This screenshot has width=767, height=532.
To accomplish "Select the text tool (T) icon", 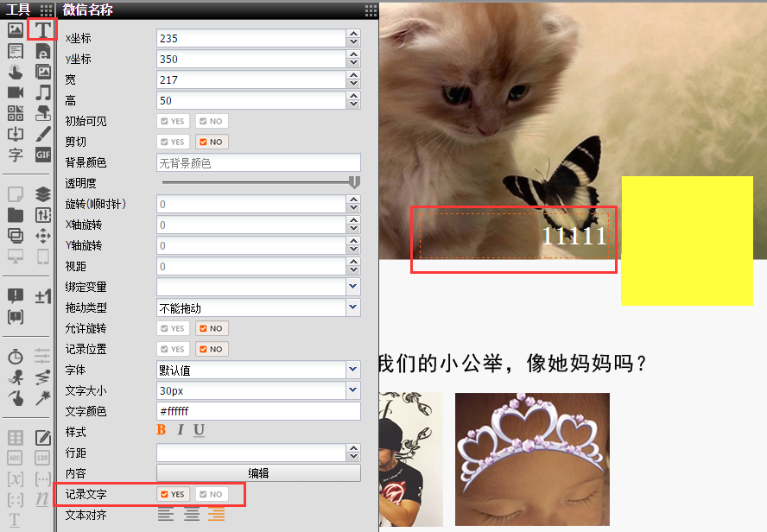I will coord(42,30).
